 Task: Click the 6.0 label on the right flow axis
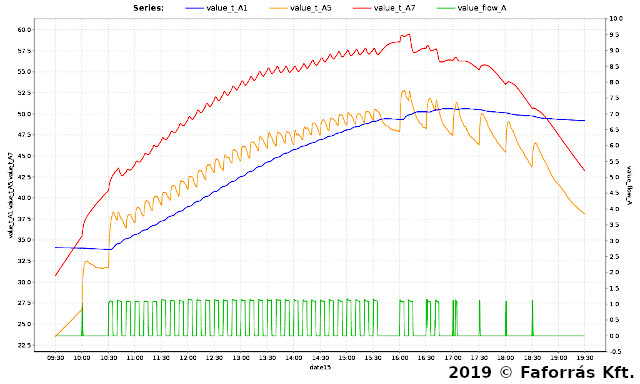(x=615, y=146)
